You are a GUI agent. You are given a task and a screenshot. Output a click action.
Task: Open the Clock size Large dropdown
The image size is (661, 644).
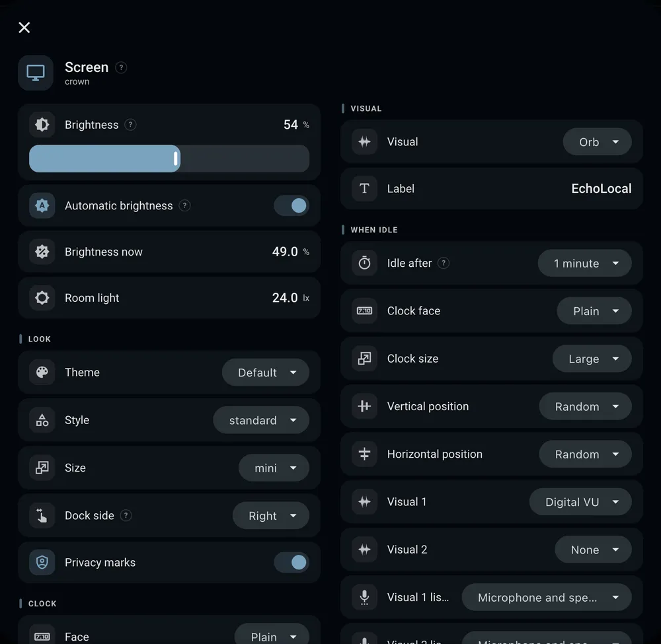[x=592, y=359]
